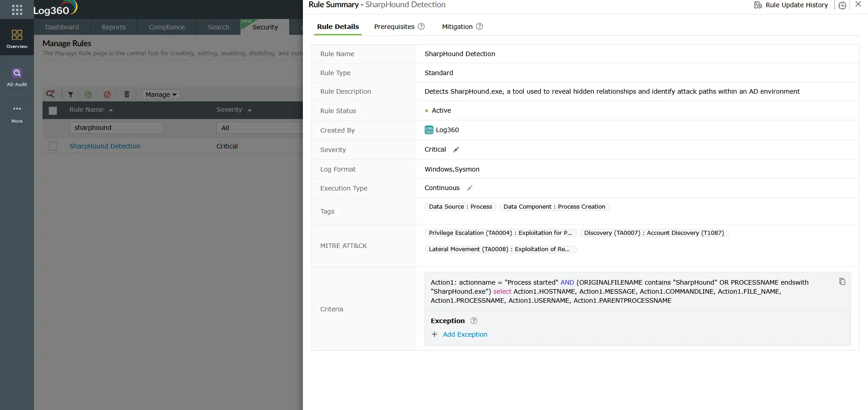This screenshot has width=868, height=410.
Task: Click the Exception help question icon
Action: 474,321
